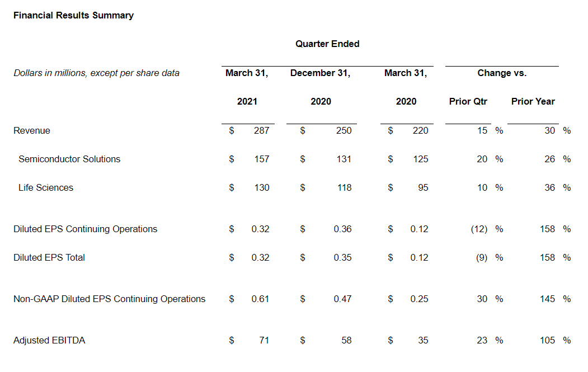Click the Life Sciences value 95
Image resolution: width=588 pixels, height=372 pixels.
pyautogui.click(x=422, y=187)
